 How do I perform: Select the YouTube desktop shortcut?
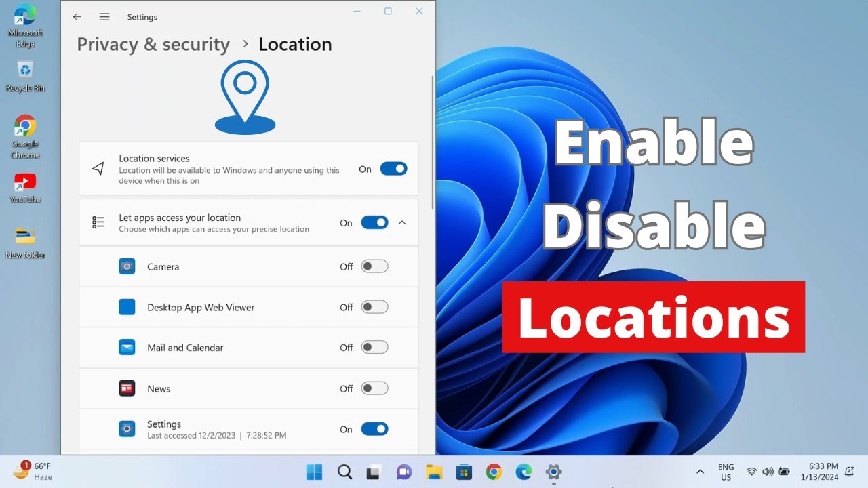pos(25,188)
